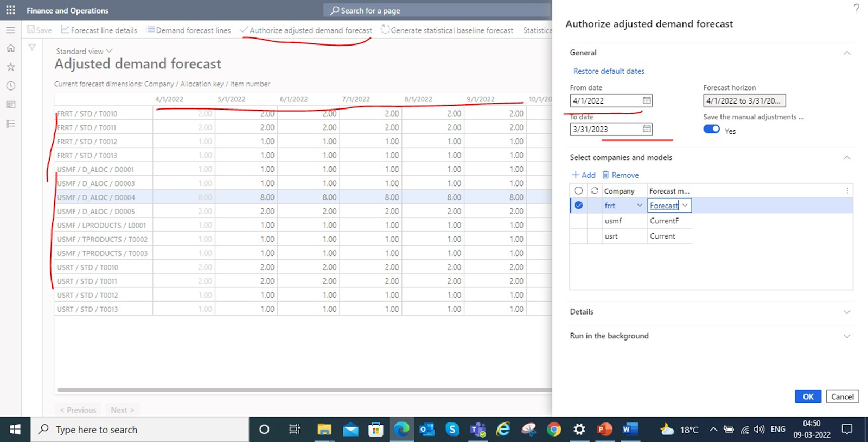This screenshot has height=442, width=868.
Task: Open company dropdown for frrt
Action: click(640, 205)
